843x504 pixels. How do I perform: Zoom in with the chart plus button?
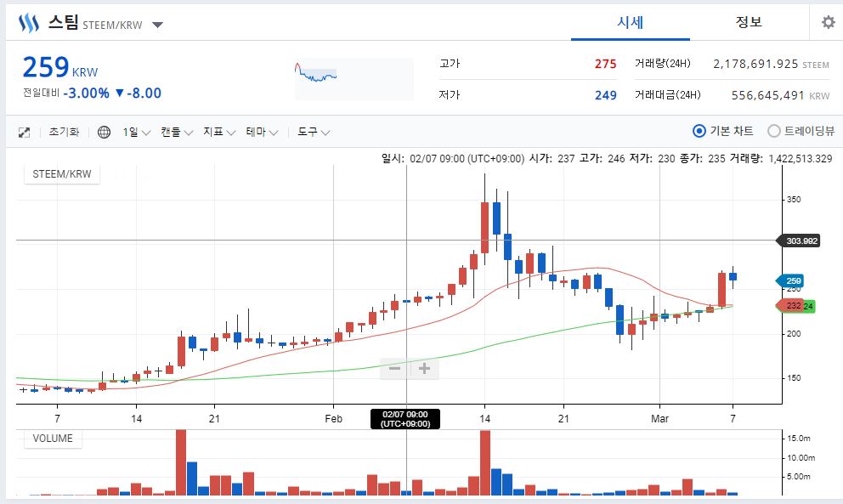pos(425,369)
